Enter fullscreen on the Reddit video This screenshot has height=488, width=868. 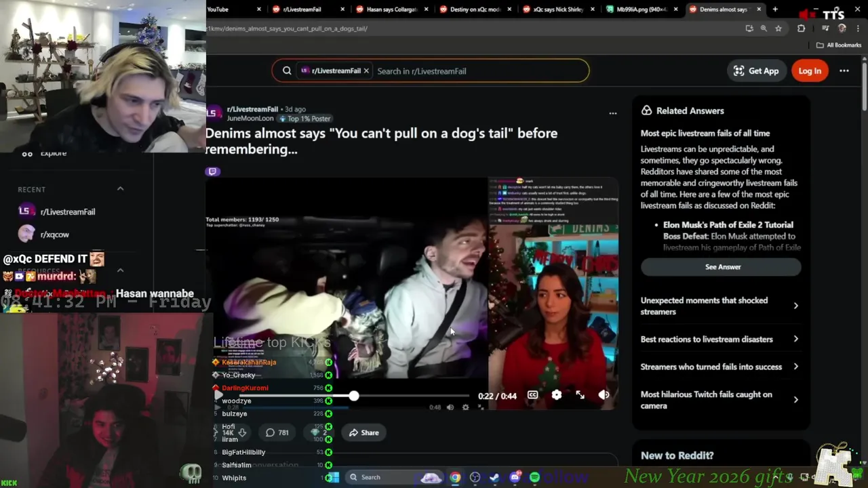tap(580, 395)
